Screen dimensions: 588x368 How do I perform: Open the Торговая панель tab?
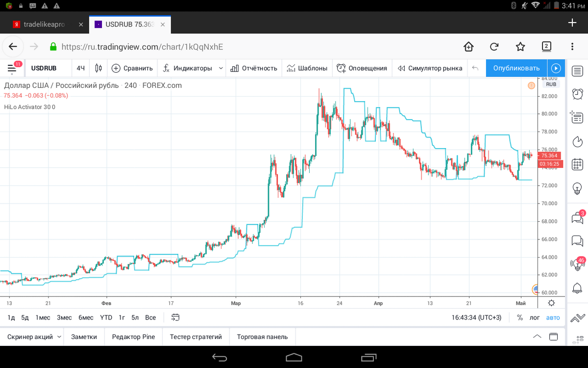point(262,337)
